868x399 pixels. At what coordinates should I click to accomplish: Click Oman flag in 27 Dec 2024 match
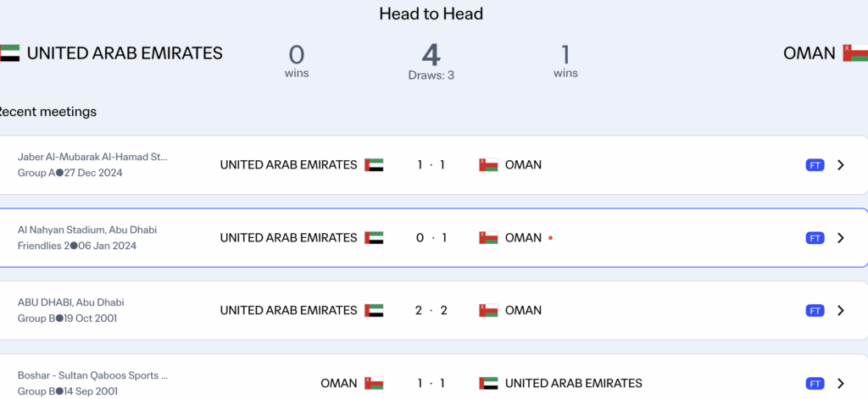(488, 165)
